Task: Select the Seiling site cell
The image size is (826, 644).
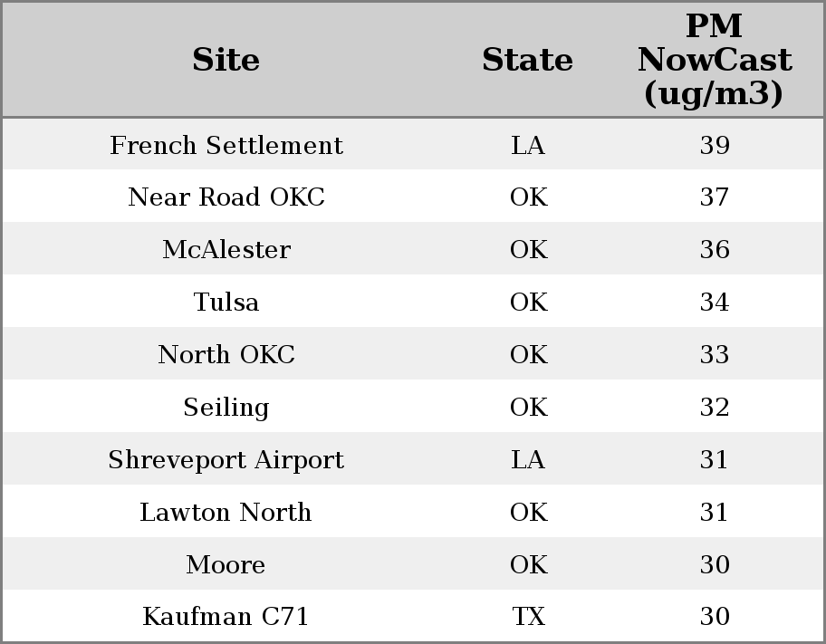Action: click(x=226, y=407)
